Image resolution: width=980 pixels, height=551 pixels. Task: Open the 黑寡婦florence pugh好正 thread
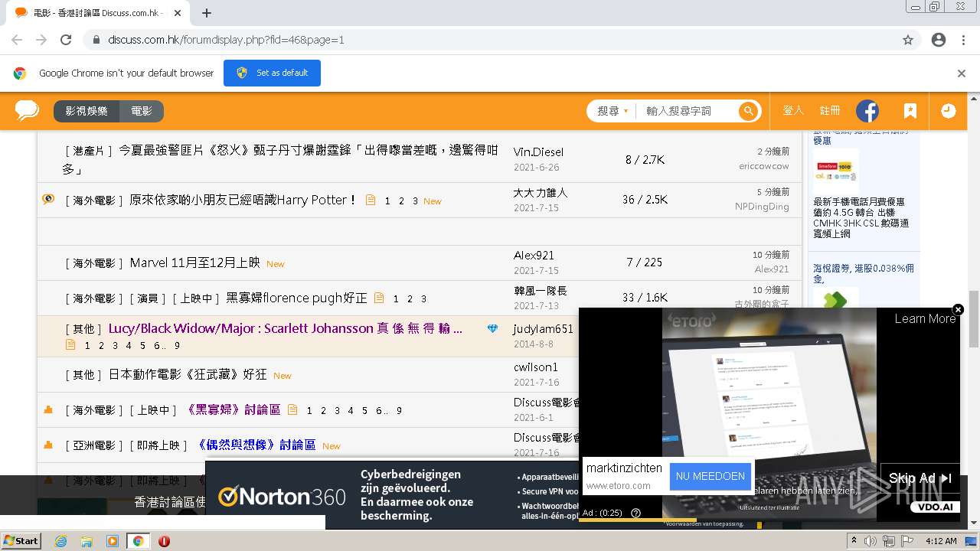point(296,298)
